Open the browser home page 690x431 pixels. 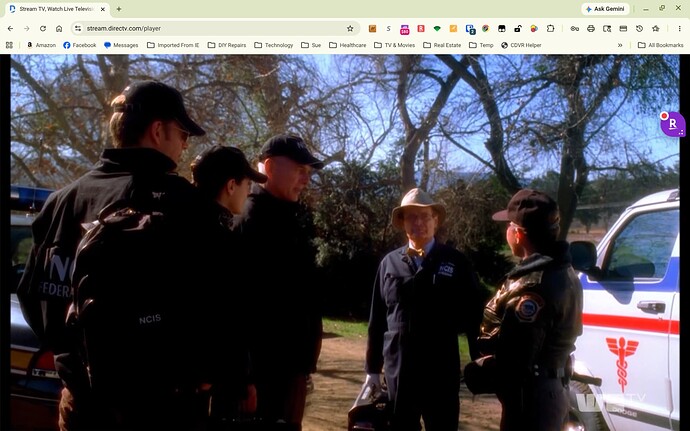(59, 29)
